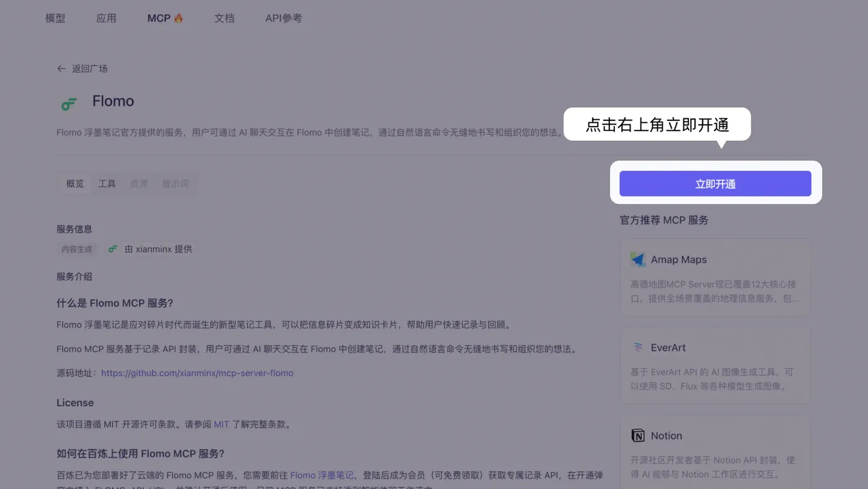Click the EverArt title text
This screenshot has height=489, width=868.
[668, 348]
